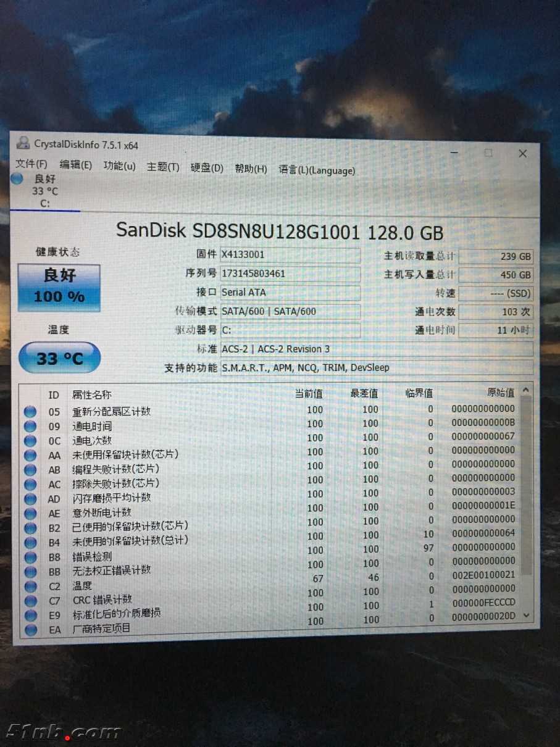This screenshot has width=560, height=747.
Task: Click the host writes value 450 GB
Action: [x=496, y=275]
